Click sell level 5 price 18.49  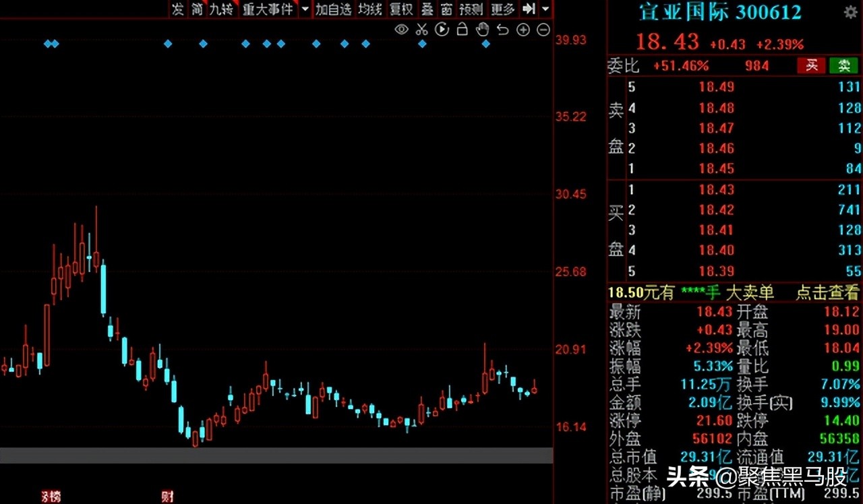[x=716, y=87]
